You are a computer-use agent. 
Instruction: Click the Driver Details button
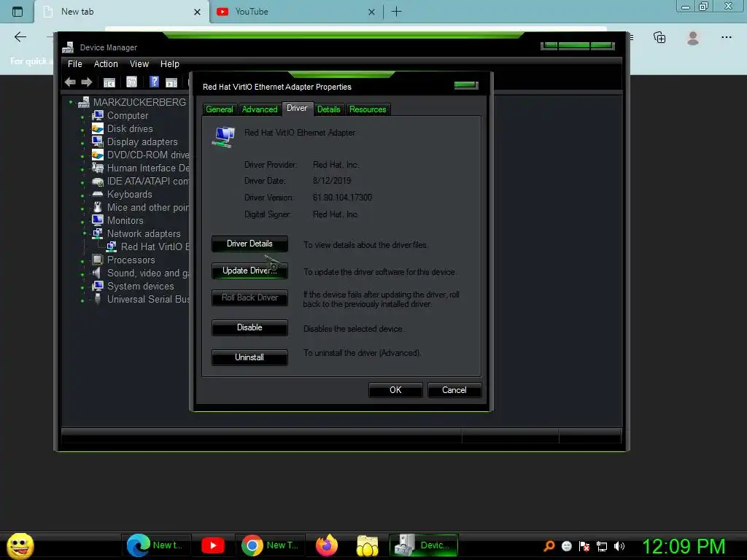tap(249, 244)
